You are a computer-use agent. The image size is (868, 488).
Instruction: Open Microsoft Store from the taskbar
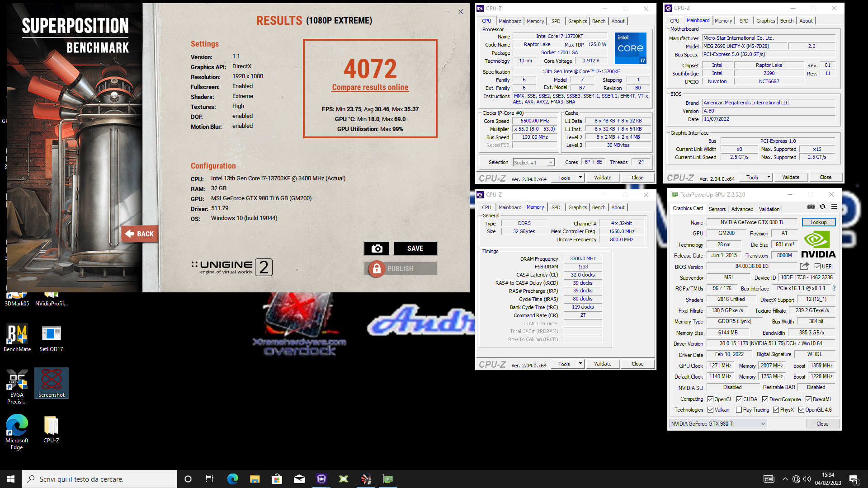click(x=277, y=479)
